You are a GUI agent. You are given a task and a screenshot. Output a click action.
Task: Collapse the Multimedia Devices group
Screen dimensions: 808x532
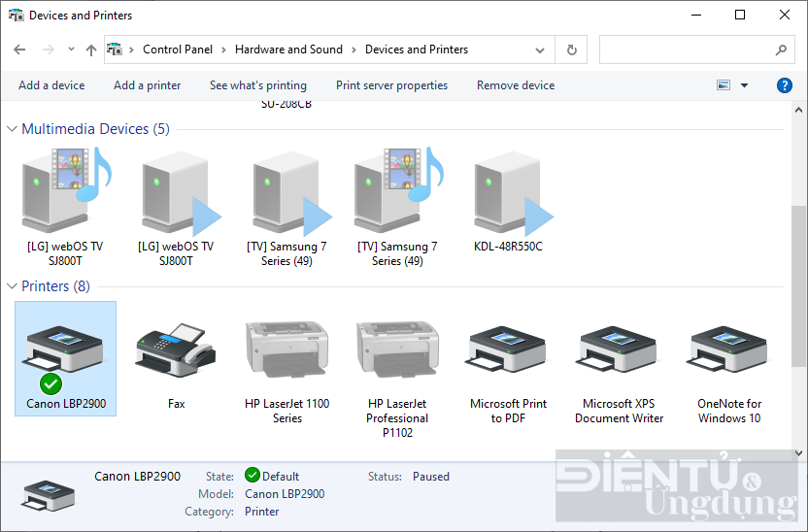pos(13,129)
